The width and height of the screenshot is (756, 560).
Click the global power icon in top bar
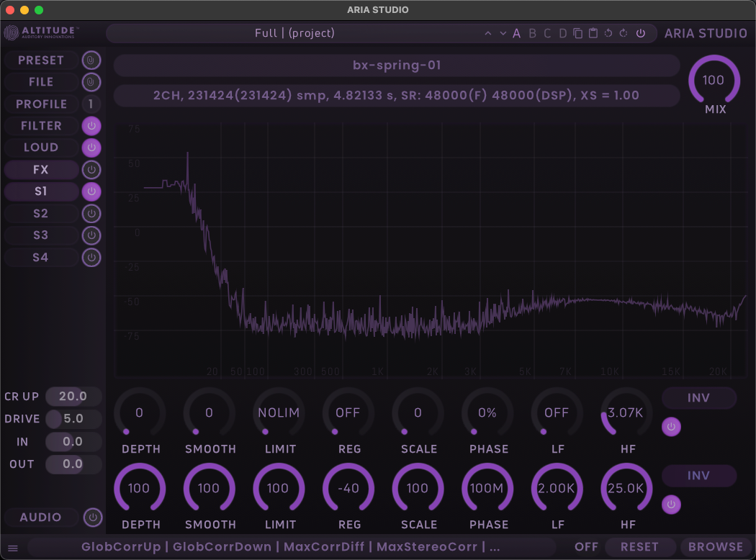pyautogui.click(x=641, y=33)
